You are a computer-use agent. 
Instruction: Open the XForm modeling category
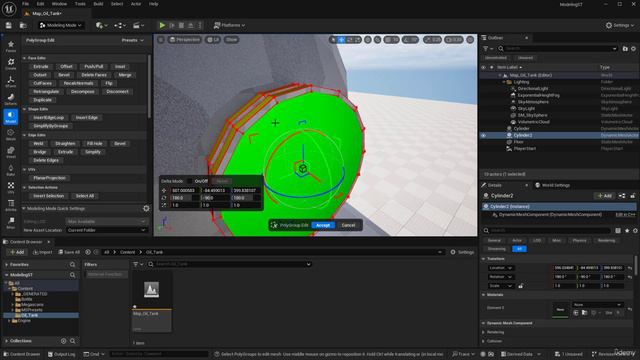pos(11,82)
